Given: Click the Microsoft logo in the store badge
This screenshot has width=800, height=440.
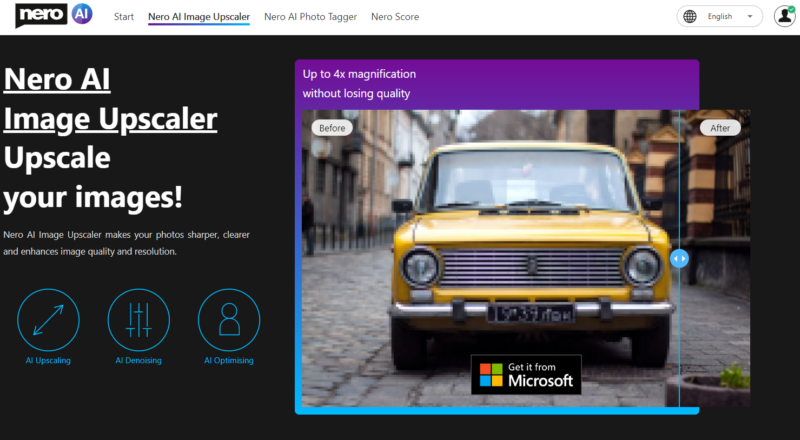Looking at the screenshot, I should 491,375.
